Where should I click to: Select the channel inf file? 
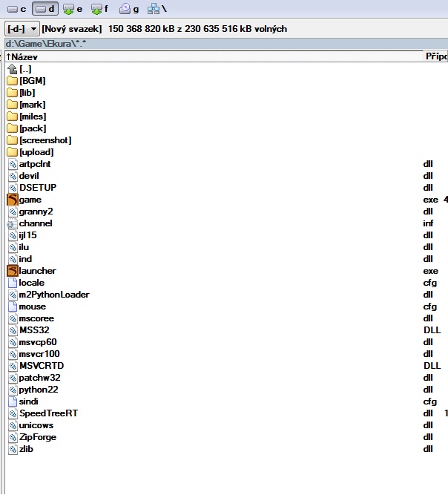tap(36, 223)
